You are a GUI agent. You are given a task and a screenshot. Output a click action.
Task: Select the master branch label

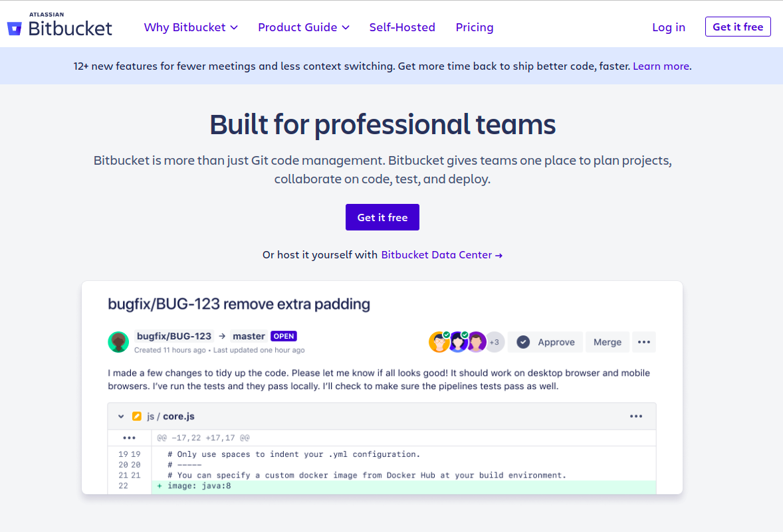tap(249, 336)
